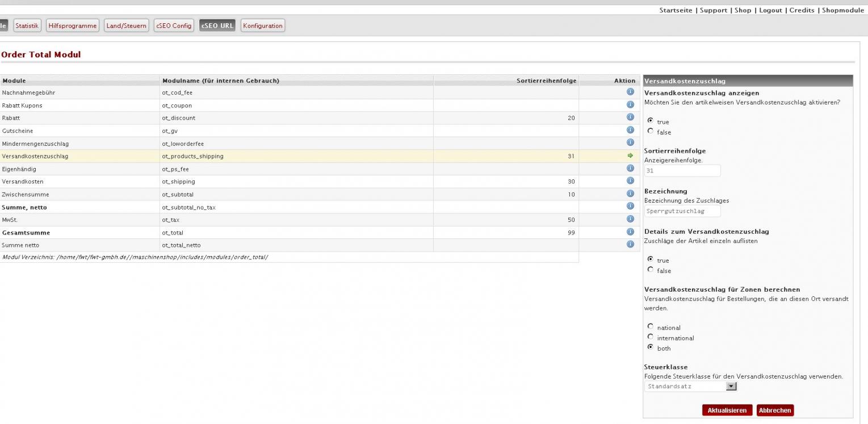Click info icon for Gutscheine row
868x424 pixels.
(x=630, y=130)
